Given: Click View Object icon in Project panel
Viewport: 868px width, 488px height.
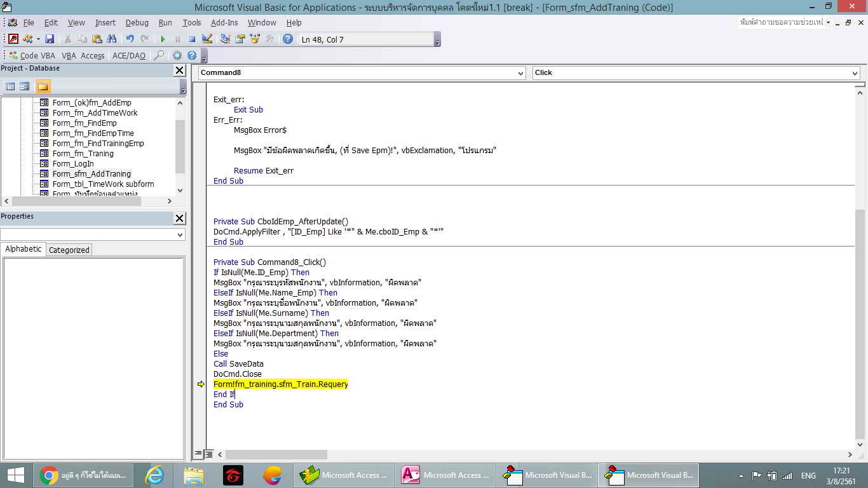Looking at the screenshot, I should (x=25, y=86).
